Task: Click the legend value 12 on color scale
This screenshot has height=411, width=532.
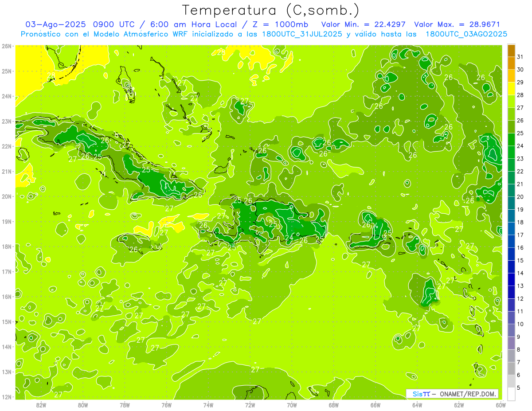Action: pyautogui.click(x=520, y=299)
